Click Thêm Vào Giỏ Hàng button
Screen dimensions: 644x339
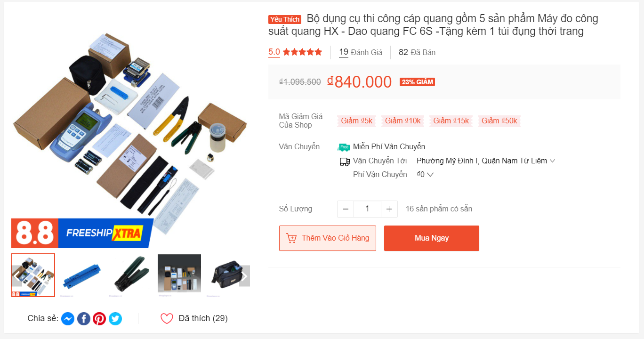pos(328,238)
